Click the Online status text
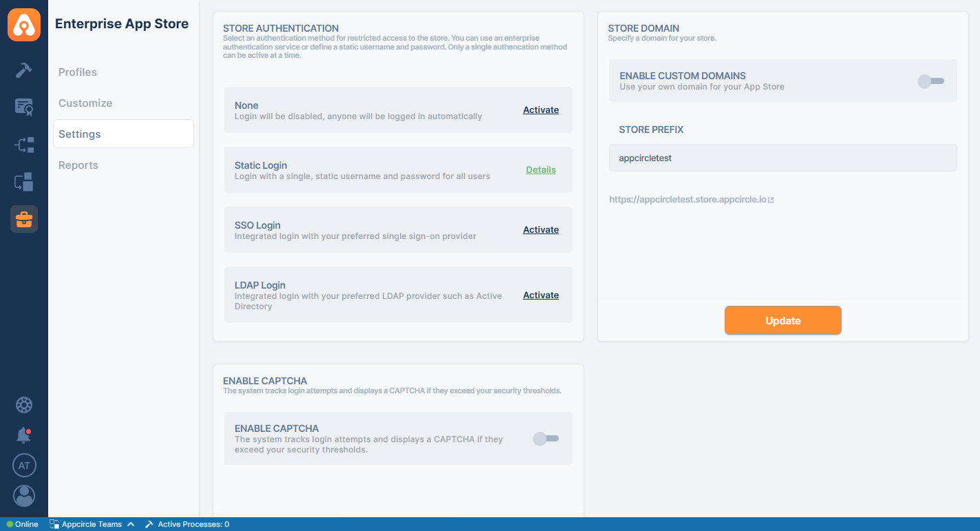 pyautogui.click(x=27, y=524)
